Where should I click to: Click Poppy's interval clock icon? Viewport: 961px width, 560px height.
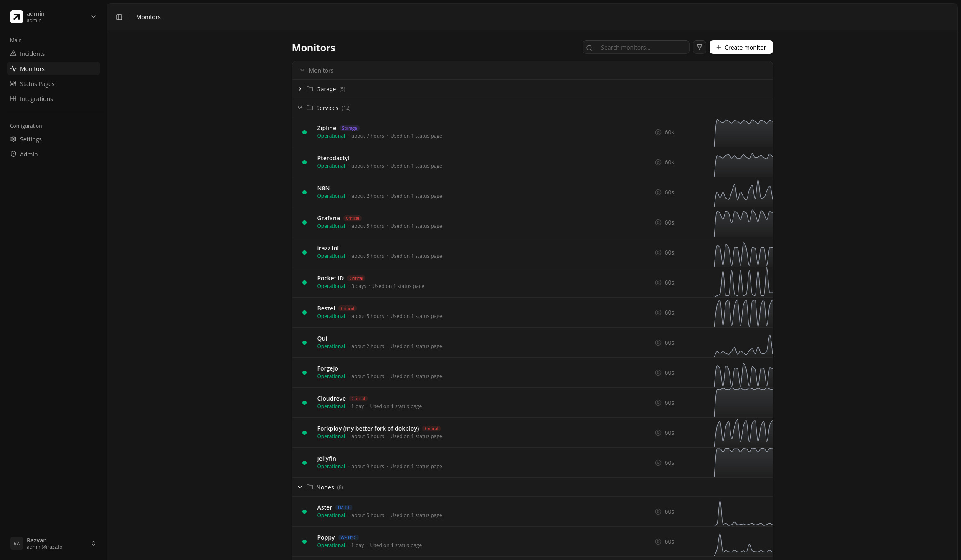click(x=658, y=542)
